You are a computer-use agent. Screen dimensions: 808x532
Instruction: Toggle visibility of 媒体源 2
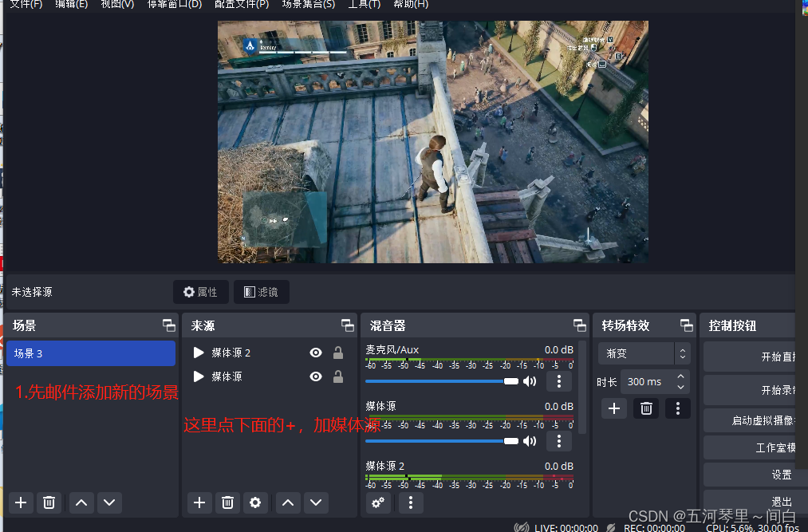[316, 353]
